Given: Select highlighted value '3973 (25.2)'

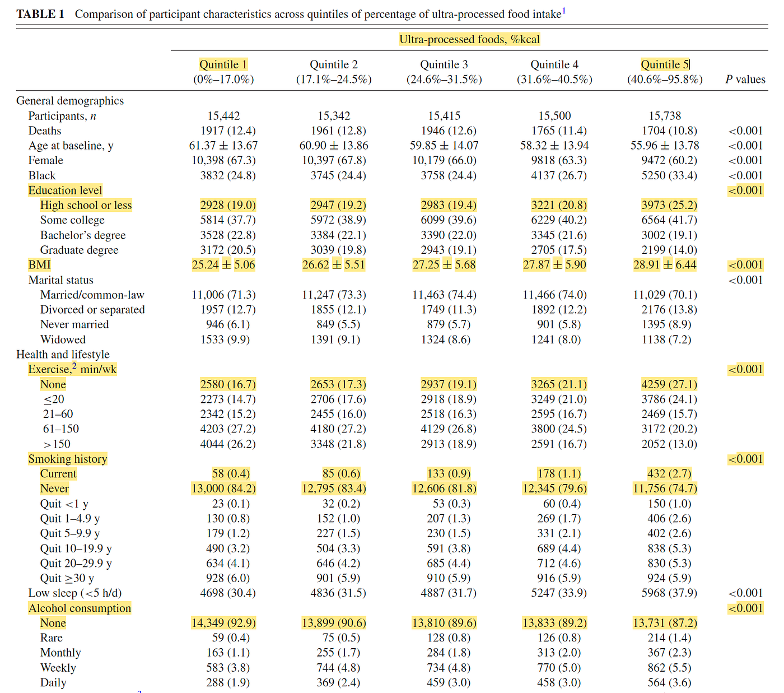Looking at the screenshot, I should [669, 205].
